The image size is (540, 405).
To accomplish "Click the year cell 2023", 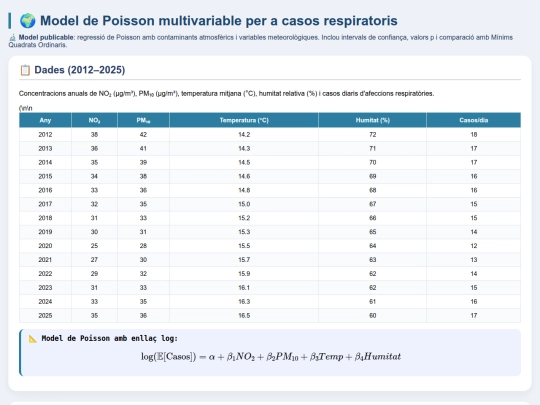I will pyautogui.click(x=45, y=288).
